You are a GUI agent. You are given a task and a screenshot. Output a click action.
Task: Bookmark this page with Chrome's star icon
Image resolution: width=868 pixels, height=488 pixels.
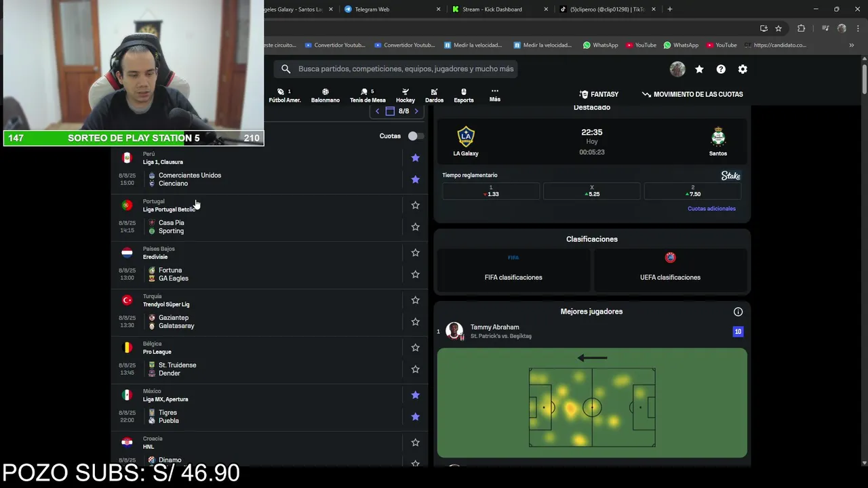coord(778,28)
